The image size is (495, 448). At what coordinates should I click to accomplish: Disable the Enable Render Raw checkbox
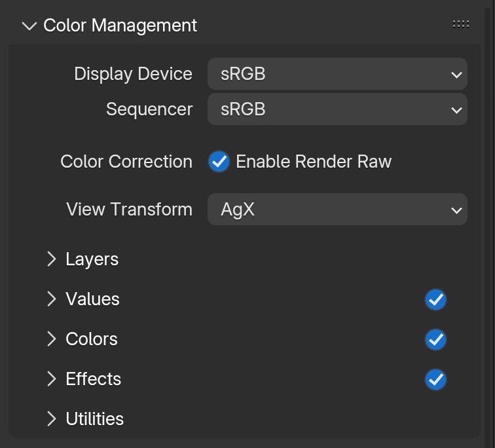coord(219,162)
